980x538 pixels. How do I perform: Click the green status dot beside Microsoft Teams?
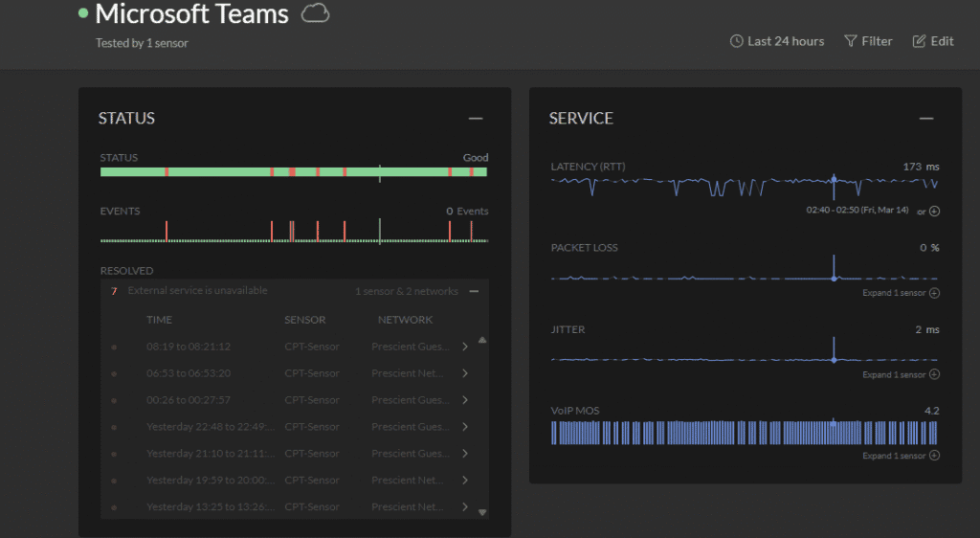coord(83,13)
